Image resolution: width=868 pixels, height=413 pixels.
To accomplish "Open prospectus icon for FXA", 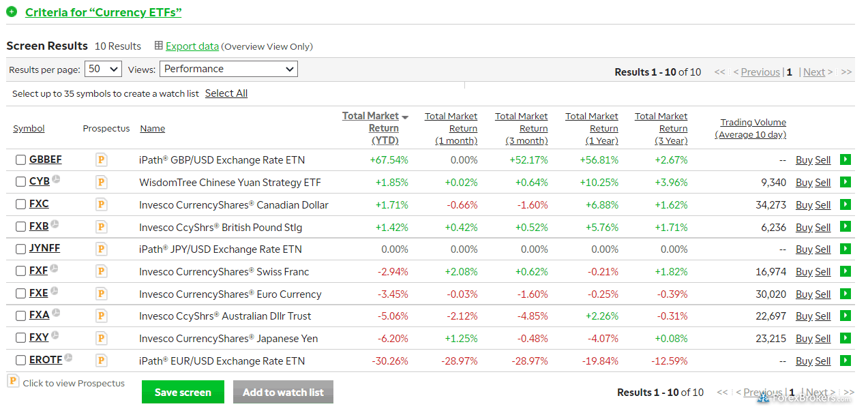I will [x=102, y=316].
